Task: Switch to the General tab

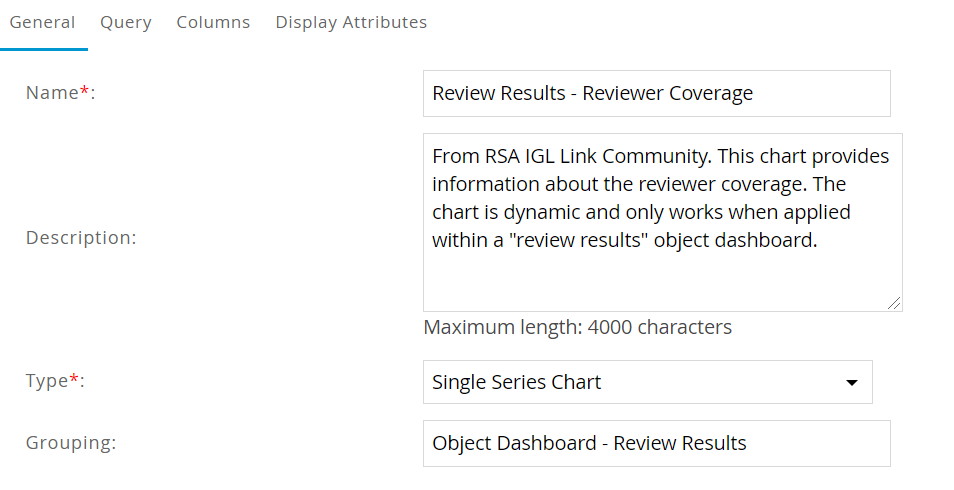Action: pyautogui.click(x=43, y=22)
